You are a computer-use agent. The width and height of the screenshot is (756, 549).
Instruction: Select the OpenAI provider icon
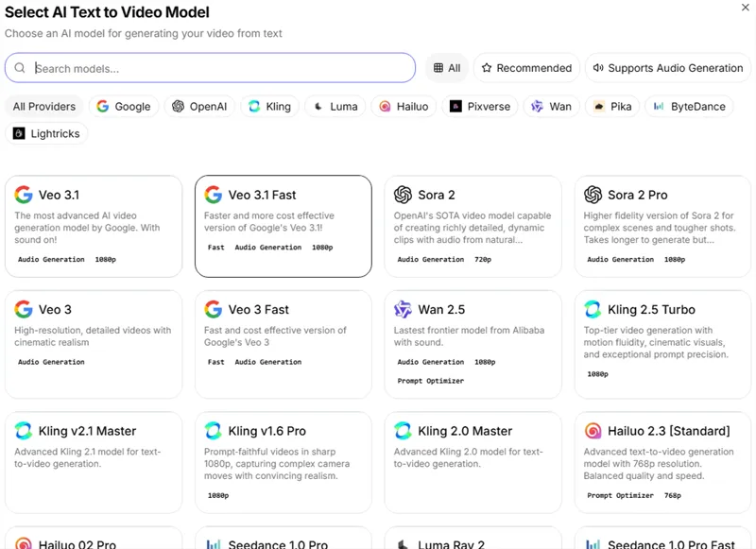pyautogui.click(x=177, y=106)
